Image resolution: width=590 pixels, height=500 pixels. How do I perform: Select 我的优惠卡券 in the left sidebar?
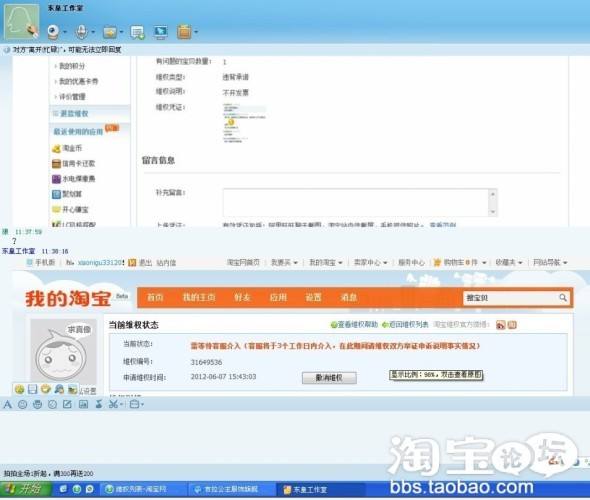coord(78,81)
